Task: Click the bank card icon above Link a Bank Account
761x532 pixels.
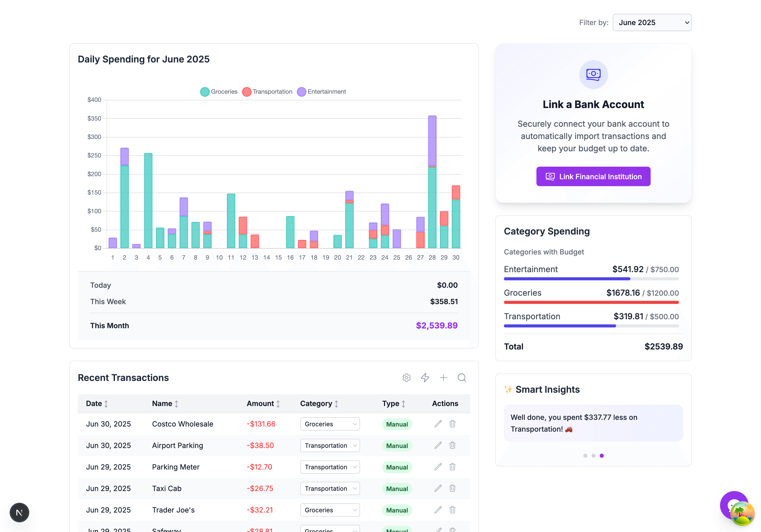Action: coord(593,74)
